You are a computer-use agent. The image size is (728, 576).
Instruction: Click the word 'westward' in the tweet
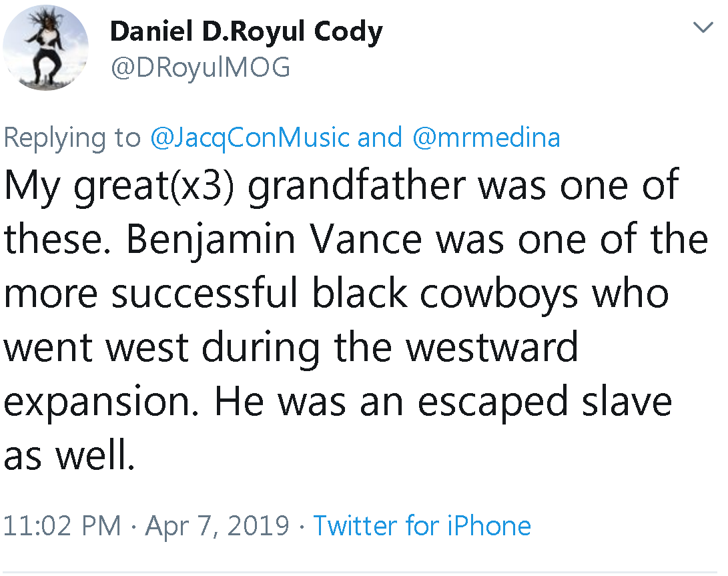(492, 348)
